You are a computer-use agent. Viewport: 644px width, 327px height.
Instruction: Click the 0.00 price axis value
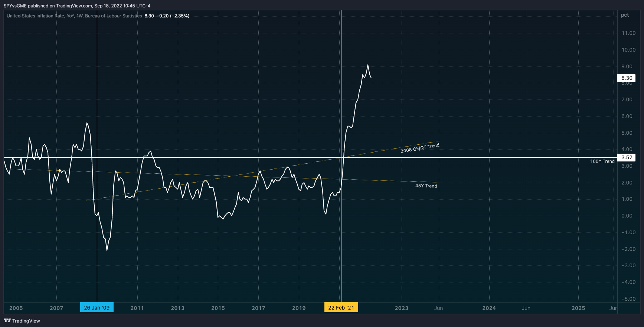[x=627, y=216]
